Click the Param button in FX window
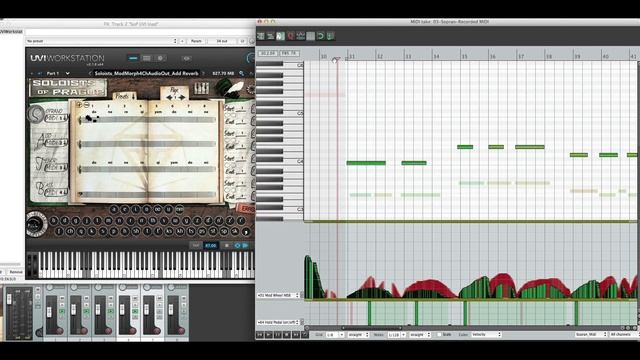 point(196,41)
